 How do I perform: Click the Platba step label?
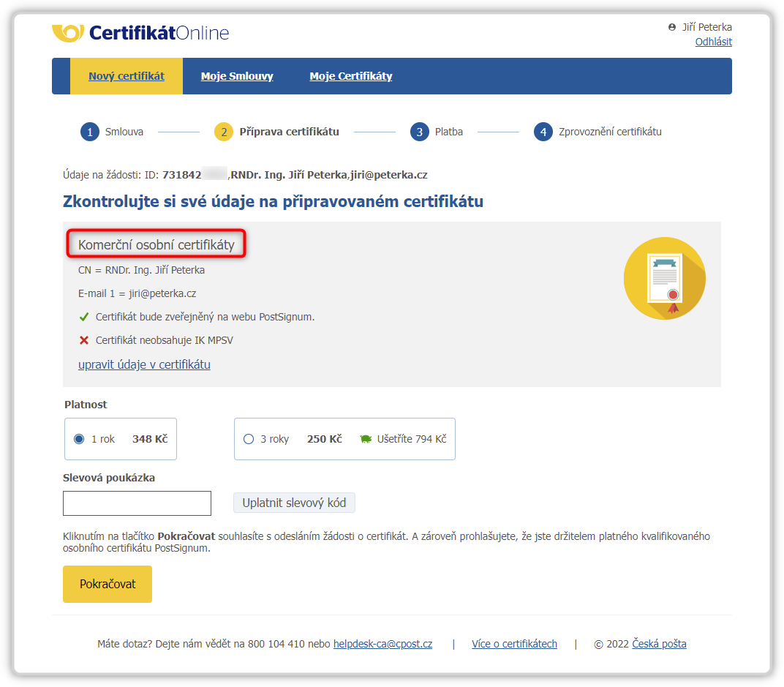pyautogui.click(x=449, y=132)
